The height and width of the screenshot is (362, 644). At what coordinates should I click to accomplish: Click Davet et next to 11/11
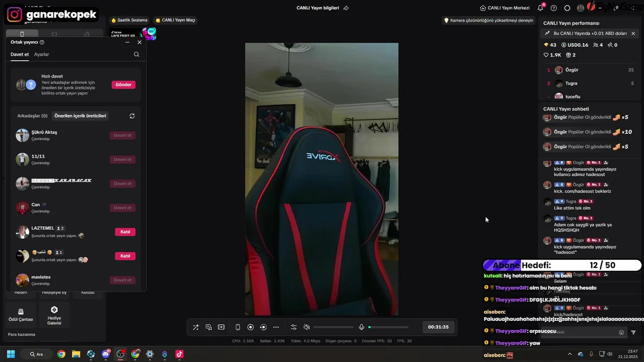122,159
